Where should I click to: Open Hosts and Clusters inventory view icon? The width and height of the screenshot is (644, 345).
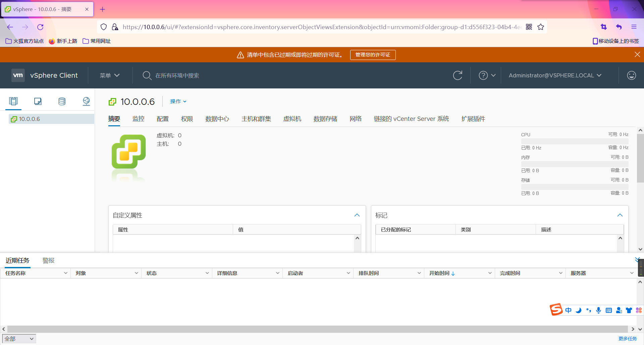(13, 101)
